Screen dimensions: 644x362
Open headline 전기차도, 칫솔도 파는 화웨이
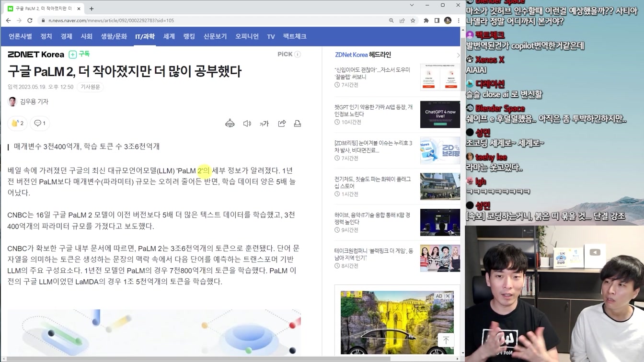[372, 182]
